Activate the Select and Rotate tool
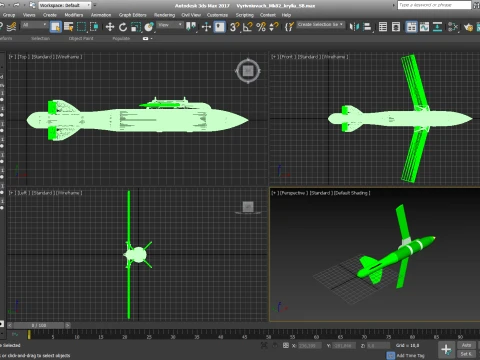This screenshot has width=480, height=360. pyautogui.click(x=123, y=27)
